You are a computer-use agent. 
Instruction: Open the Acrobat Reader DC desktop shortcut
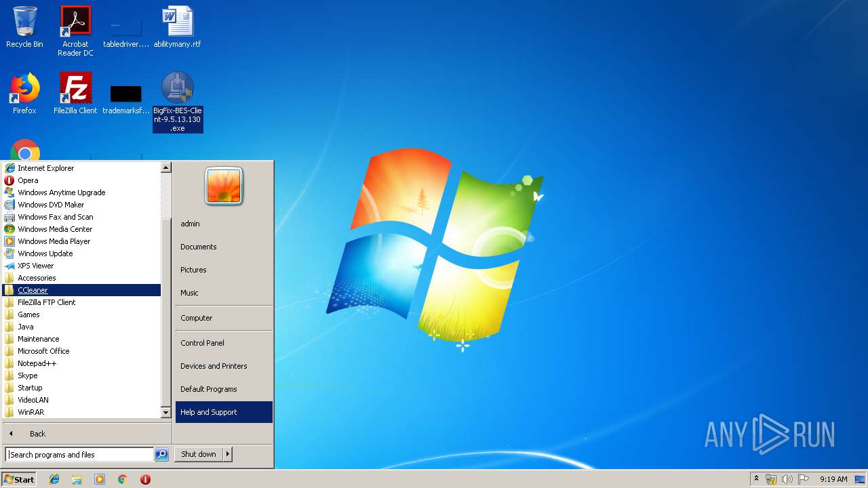(75, 31)
